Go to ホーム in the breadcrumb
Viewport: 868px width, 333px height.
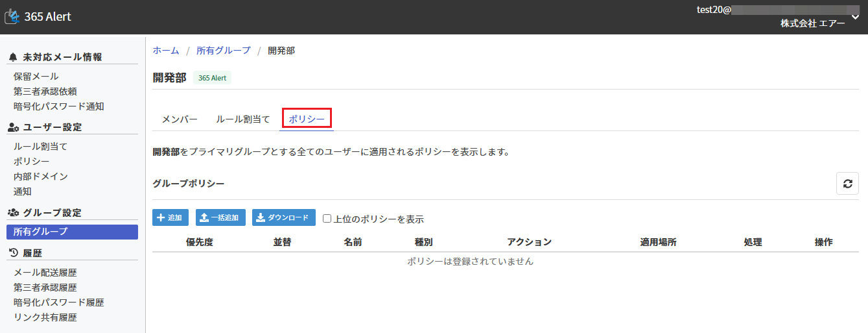[165, 51]
